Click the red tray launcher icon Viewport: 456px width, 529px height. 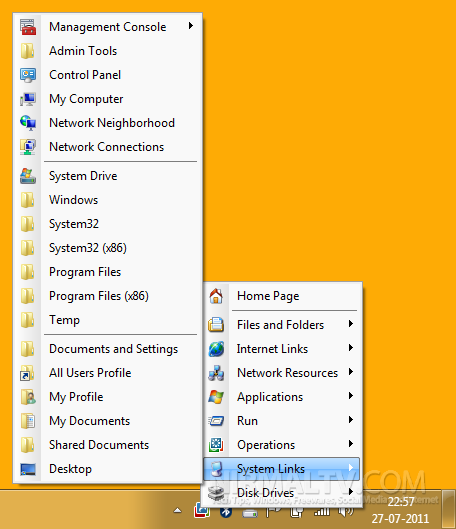(202, 510)
